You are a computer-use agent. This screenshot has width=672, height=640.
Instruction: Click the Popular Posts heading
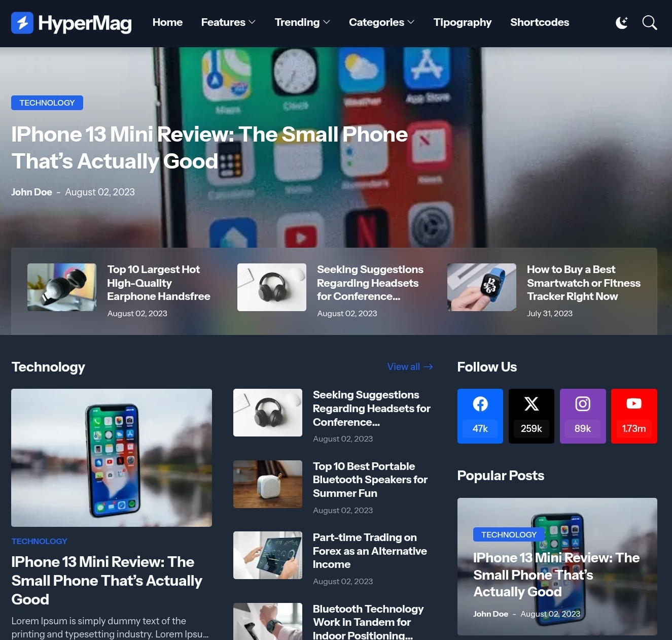pos(501,476)
